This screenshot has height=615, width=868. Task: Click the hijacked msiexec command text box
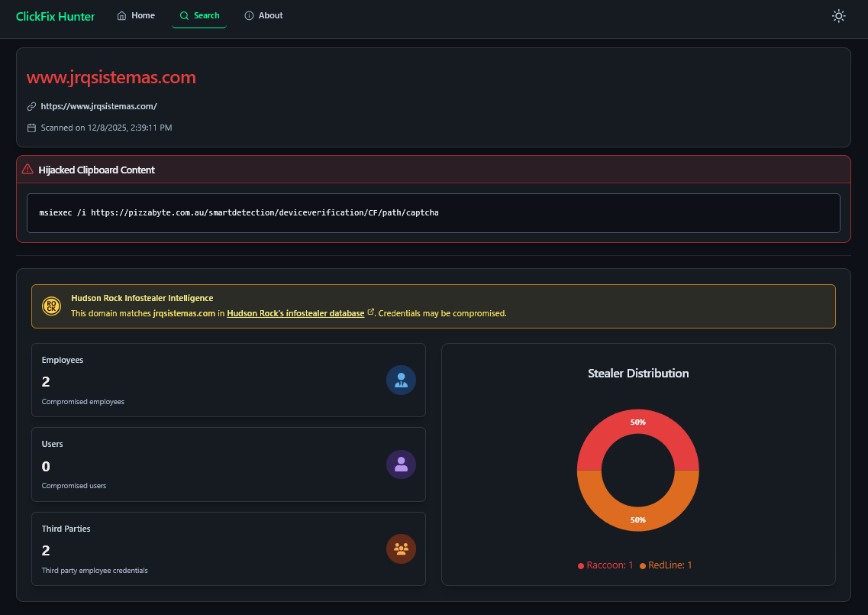pos(433,213)
